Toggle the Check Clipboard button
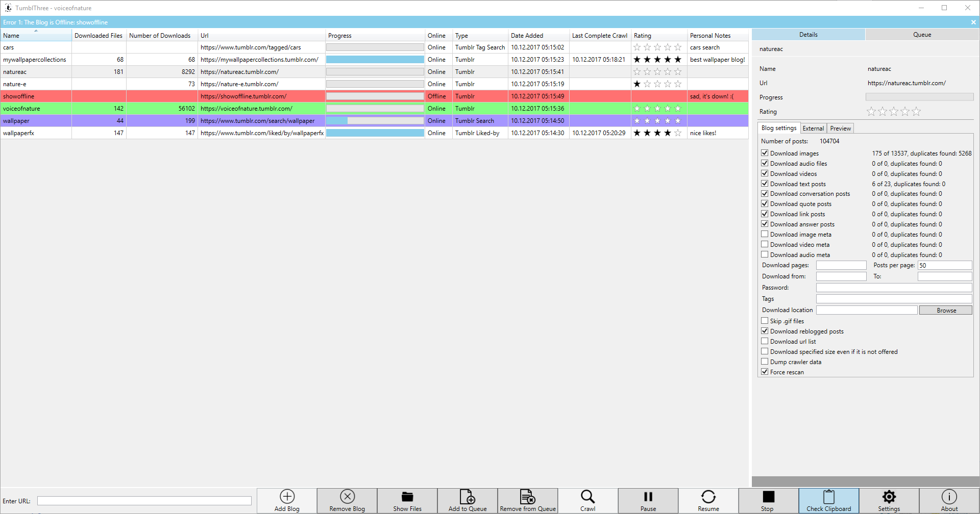The width and height of the screenshot is (980, 514). tap(828, 501)
